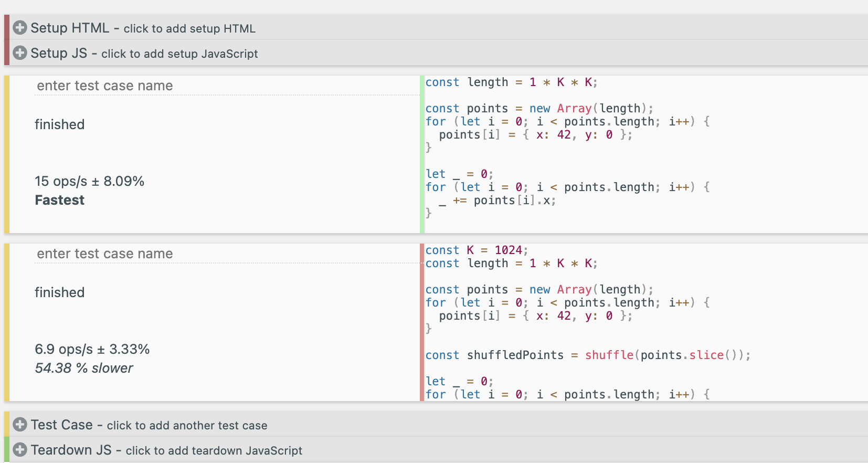Expand the Setup HTML section
The width and height of the screenshot is (868, 463).
tap(438, 27)
